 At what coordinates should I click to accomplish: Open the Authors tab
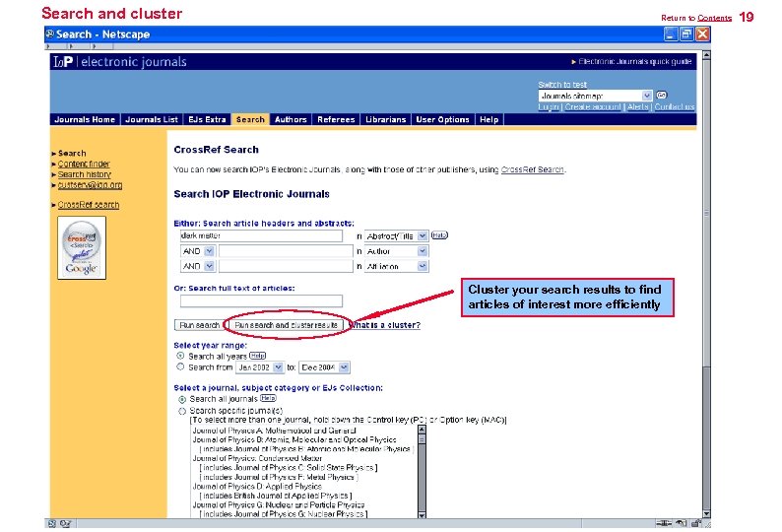click(x=291, y=119)
